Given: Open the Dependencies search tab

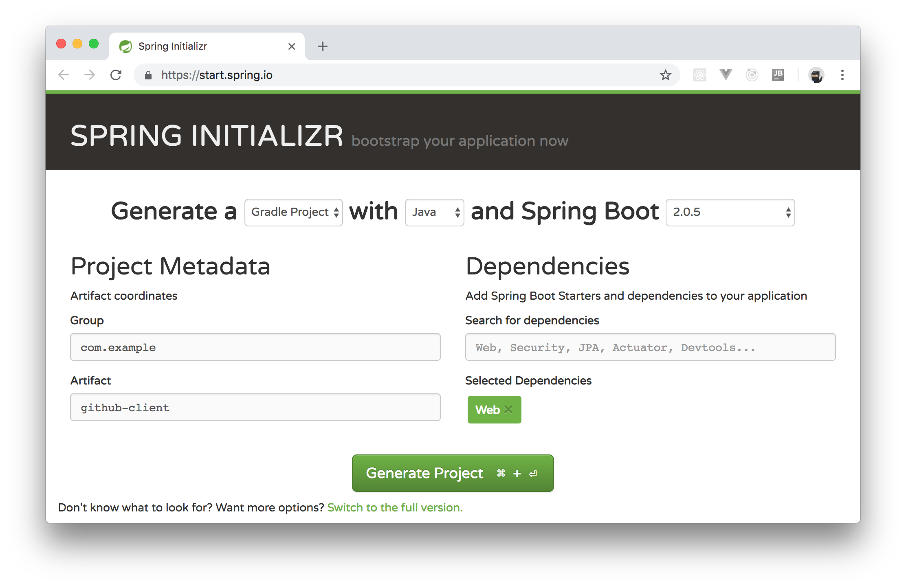Looking at the screenshot, I should tap(649, 347).
